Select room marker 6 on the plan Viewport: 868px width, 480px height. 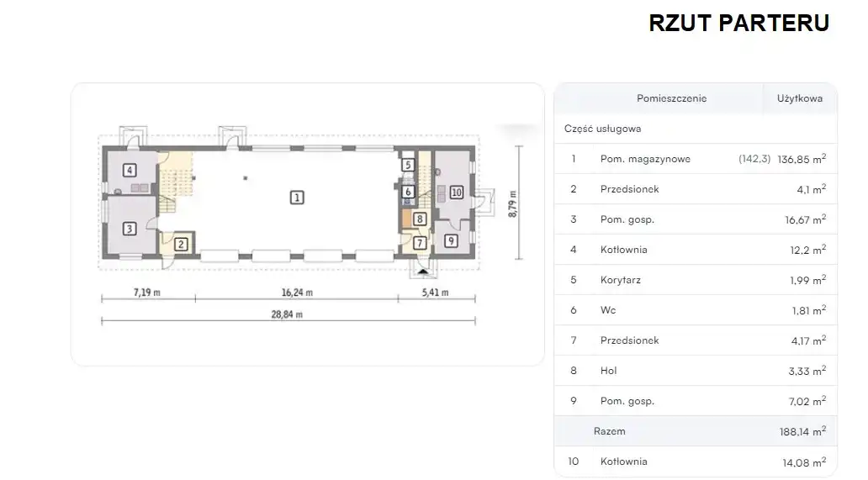[408, 193]
